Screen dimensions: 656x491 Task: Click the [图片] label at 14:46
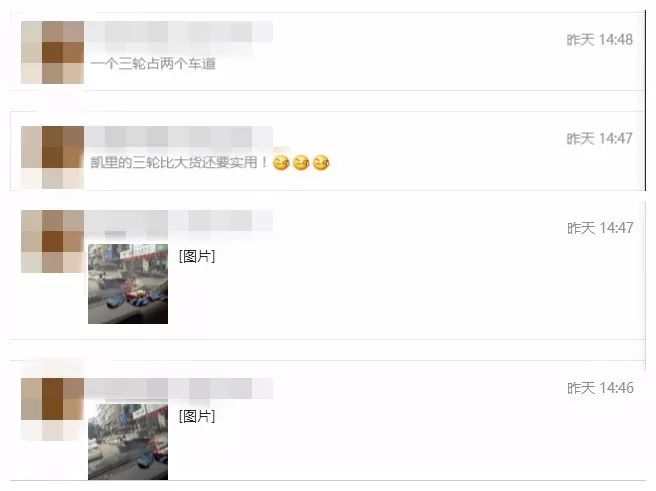pos(197,416)
